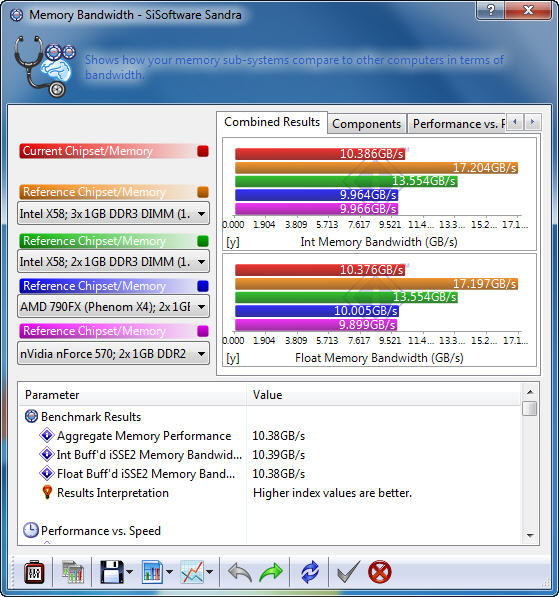Click the results list scrollbar down arrow

pos(530,536)
